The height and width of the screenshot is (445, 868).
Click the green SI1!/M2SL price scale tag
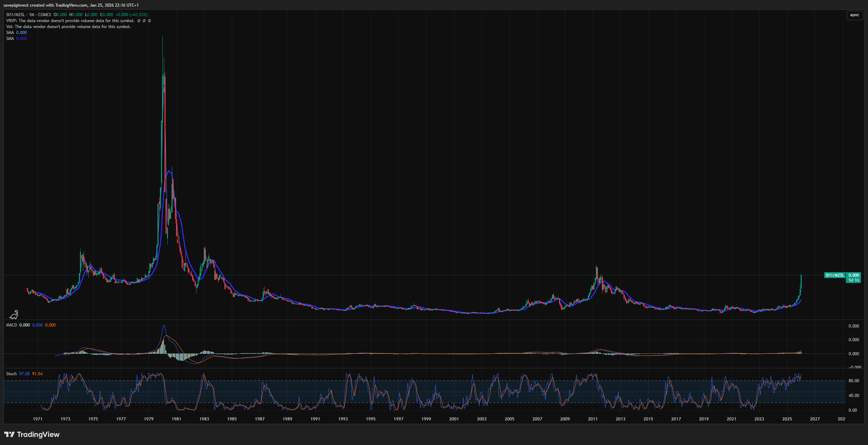tap(835, 275)
